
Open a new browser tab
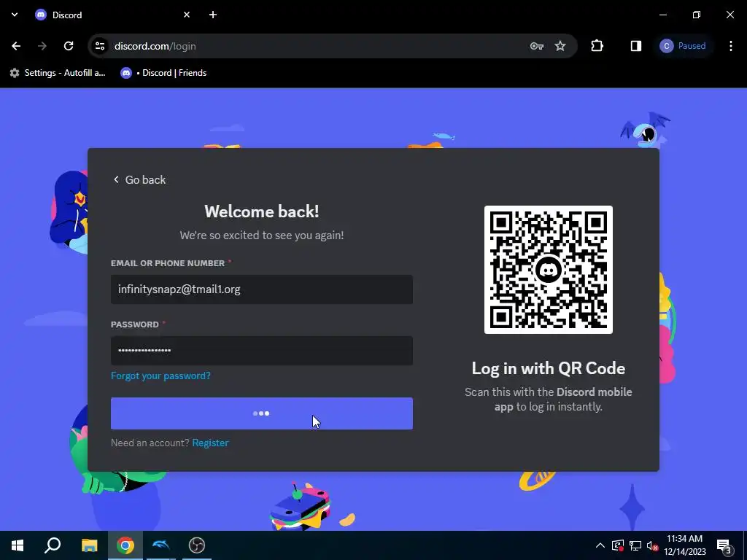213,15
